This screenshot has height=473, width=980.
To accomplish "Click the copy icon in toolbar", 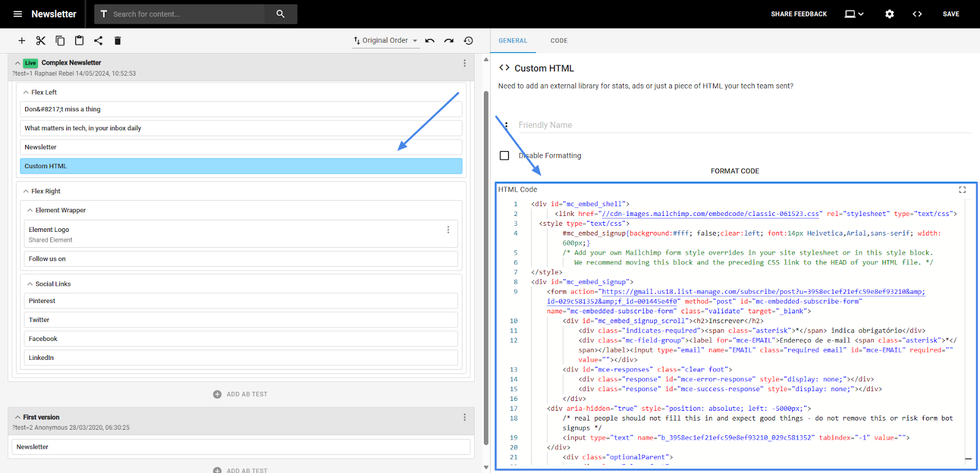I will [60, 41].
